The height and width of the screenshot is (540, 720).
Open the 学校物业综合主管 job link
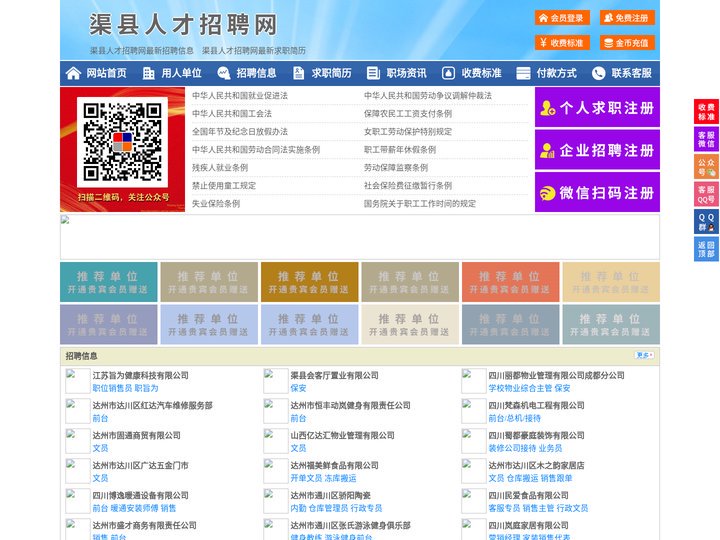tap(520, 388)
